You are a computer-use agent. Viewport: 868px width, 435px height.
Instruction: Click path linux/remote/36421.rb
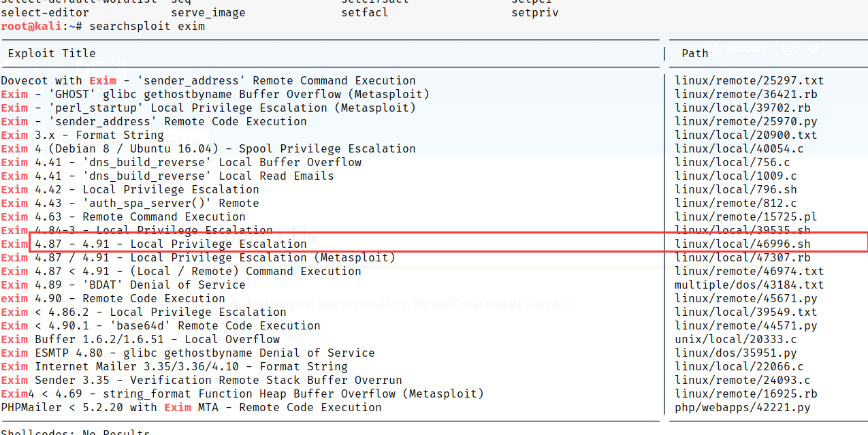click(746, 94)
